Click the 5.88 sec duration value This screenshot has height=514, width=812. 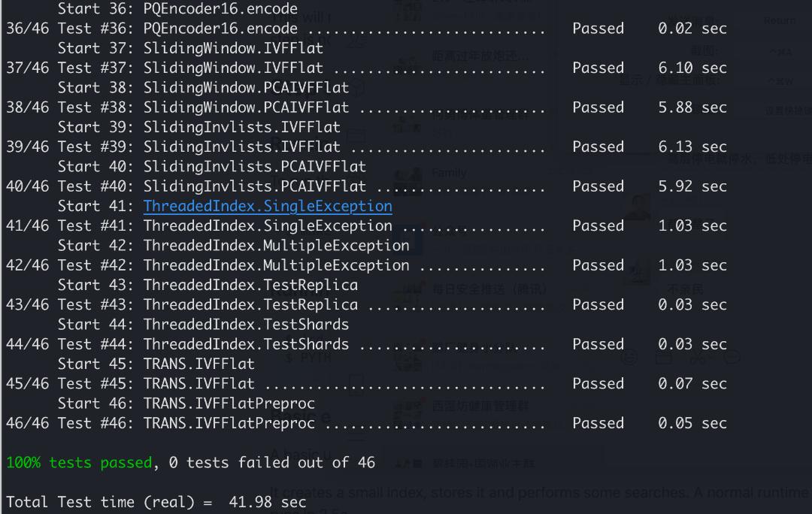pyautogui.click(x=692, y=107)
